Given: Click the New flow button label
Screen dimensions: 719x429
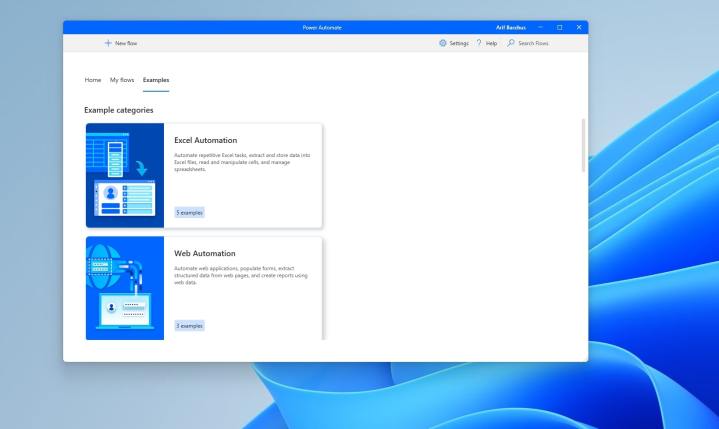Looking at the screenshot, I should click(126, 43).
